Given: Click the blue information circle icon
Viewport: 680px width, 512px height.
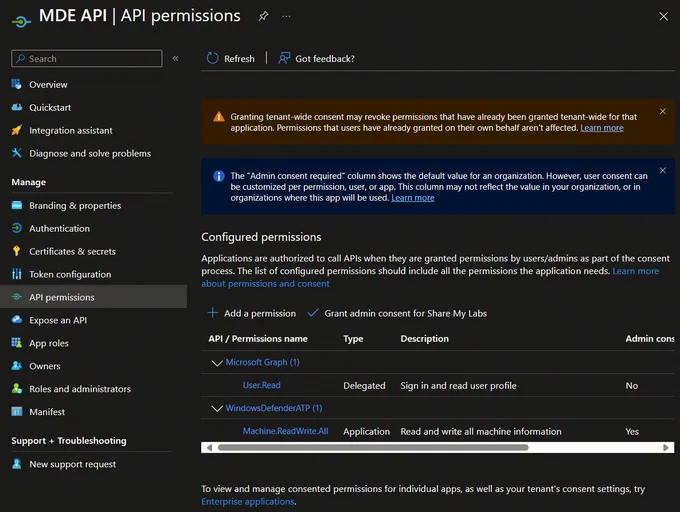Looking at the screenshot, I should point(219,176).
